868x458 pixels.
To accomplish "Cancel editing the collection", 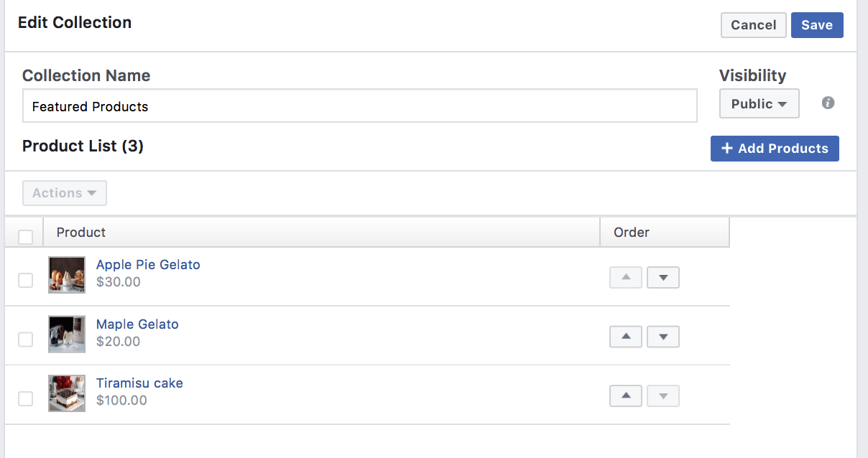I will [x=753, y=25].
